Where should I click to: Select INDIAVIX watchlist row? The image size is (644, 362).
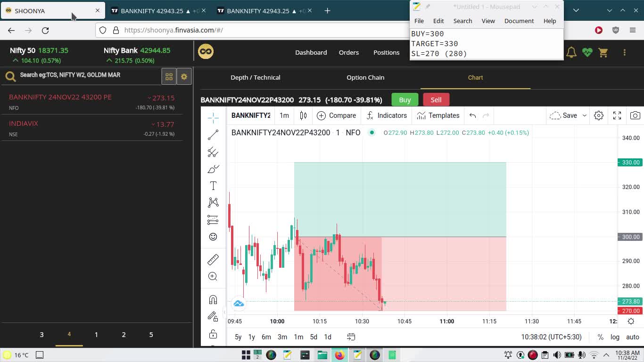pyautogui.click(x=92, y=128)
